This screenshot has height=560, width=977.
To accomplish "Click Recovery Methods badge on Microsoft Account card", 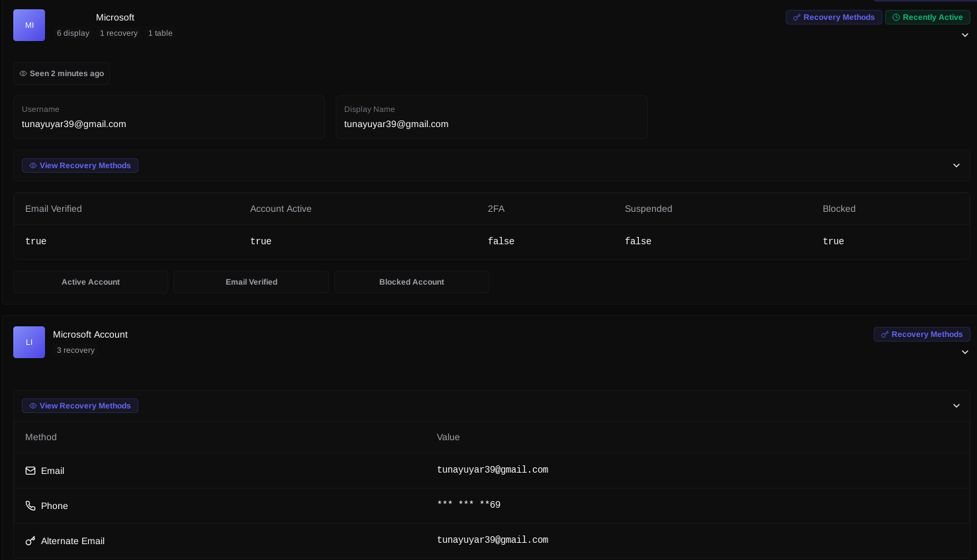I will 922,334.
